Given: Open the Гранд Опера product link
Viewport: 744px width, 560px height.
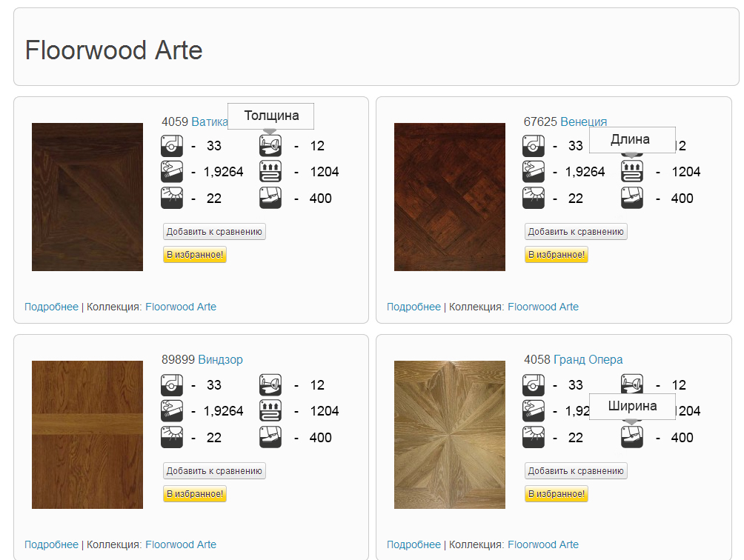Looking at the screenshot, I should (x=588, y=359).
